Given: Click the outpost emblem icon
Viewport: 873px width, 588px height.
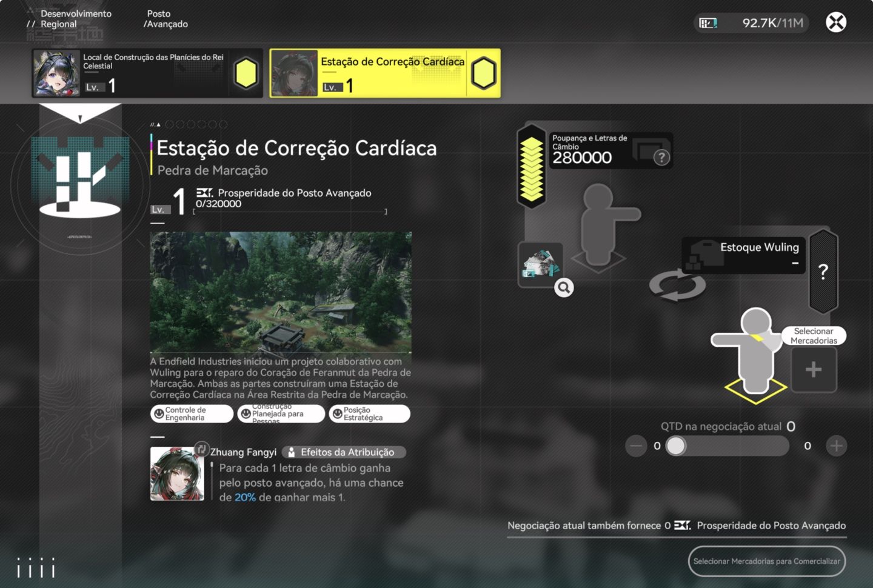Looking at the screenshot, I should (79, 176).
